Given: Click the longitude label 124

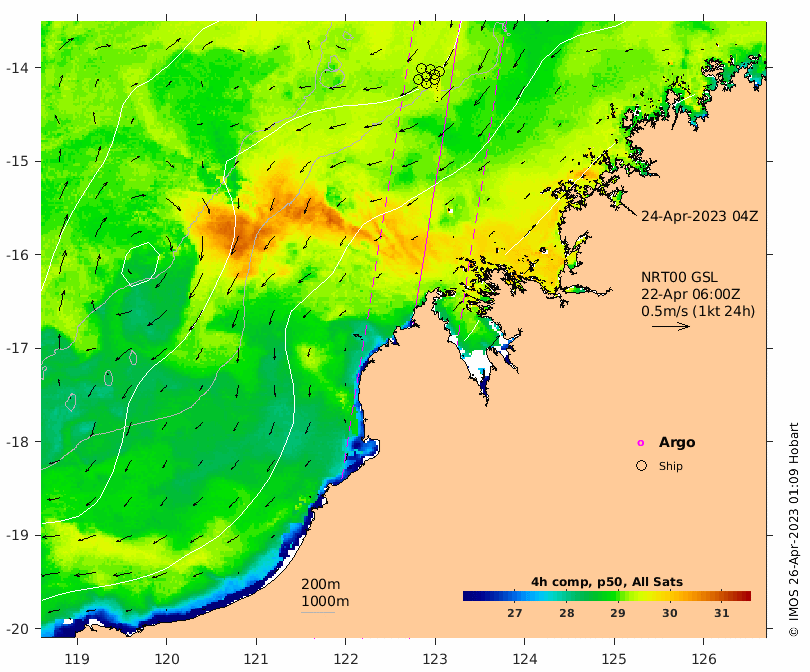Looking at the screenshot, I should point(524,659).
